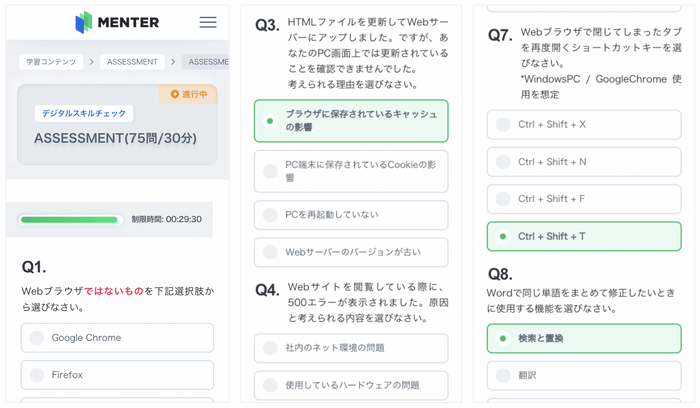Select Ctrl + Shift + T option
The image size is (700, 408).
(x=584, y=237)
